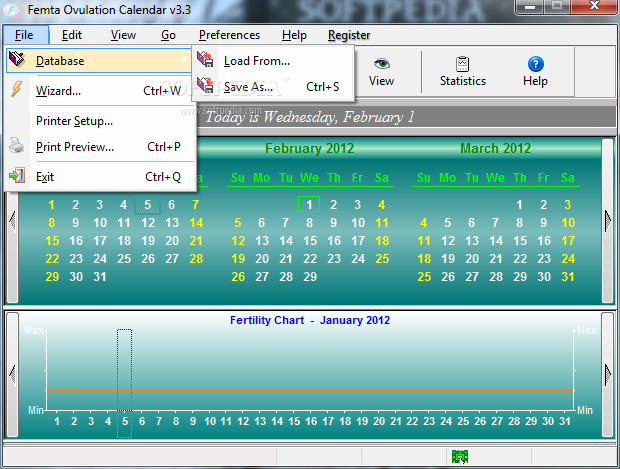This screenshot has height=469, width=620.
Task: Minimize the Femta Ovulation Calendar window
Action: click(530, 6)
